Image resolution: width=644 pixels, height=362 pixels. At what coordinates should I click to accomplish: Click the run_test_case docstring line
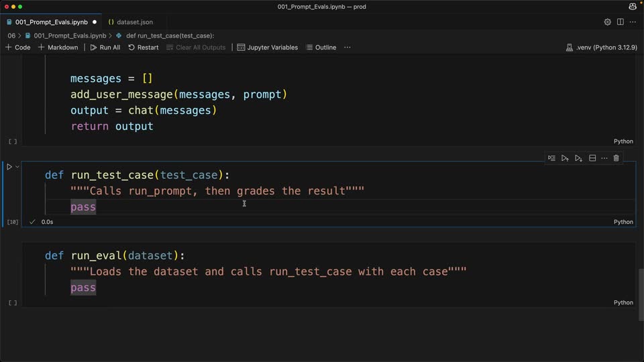(217, 191)
